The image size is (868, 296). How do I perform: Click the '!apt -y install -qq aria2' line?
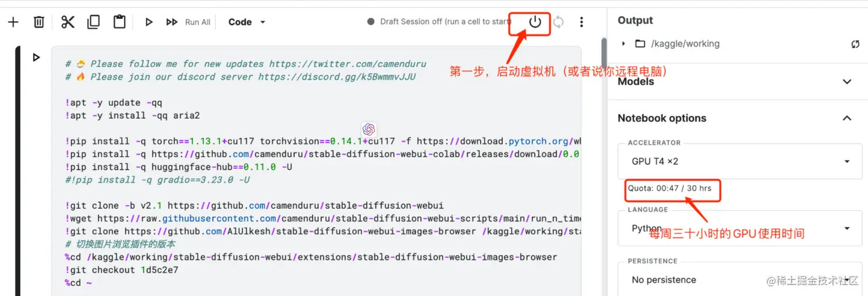pyautogui.click(x=133, y=115)
